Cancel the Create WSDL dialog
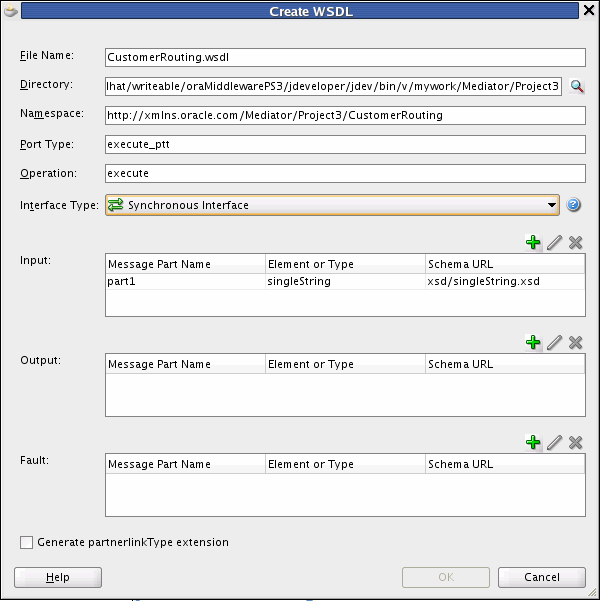This screenshot has width=600, height=601. coord(542,577)
